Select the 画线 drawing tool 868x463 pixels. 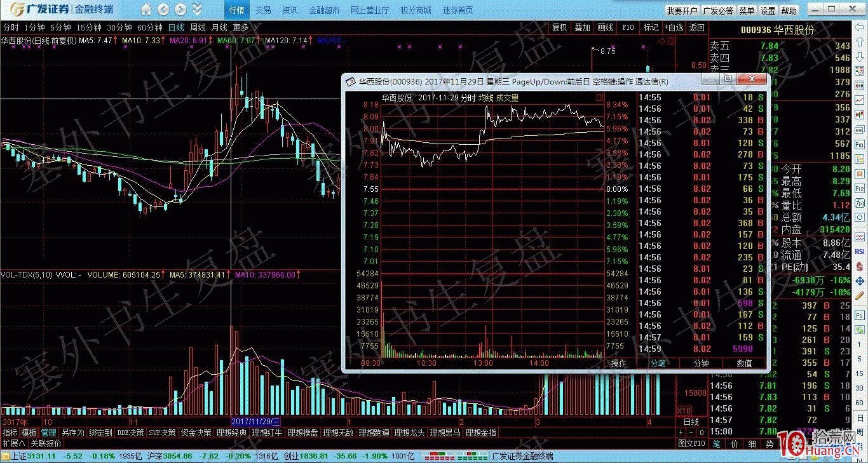pyautogui.click(x=605, y=27)
